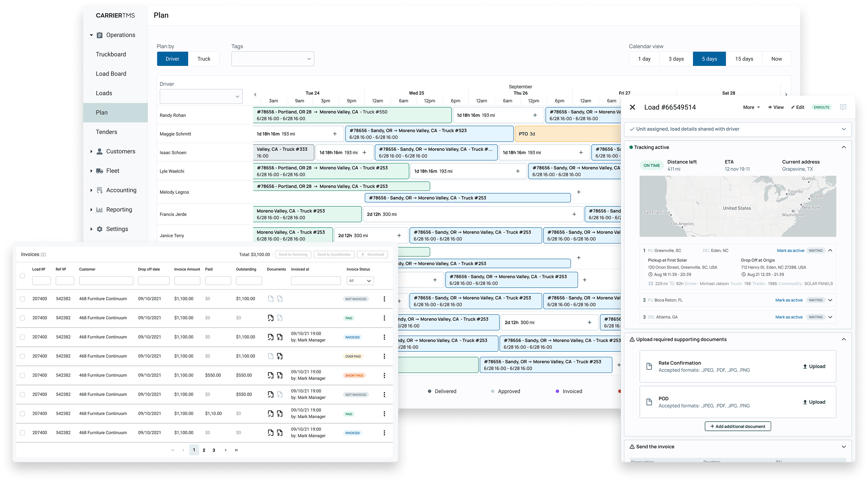This screenshot has height=482, width=868.
Task: Click the Settings gear icon in the sidebar
Action: [x=99, y=228]
